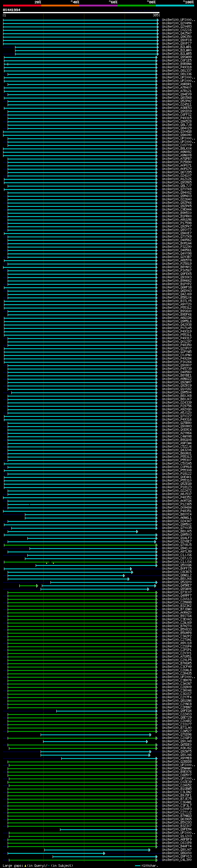
Task: Select hit UniRef100_A9NV82
Action: (177, 152)
